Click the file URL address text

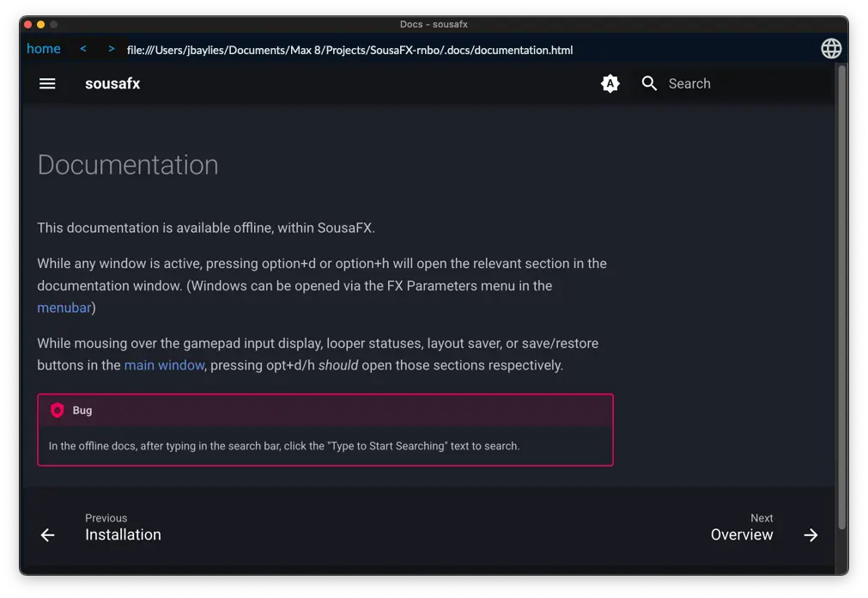(349, 50)
